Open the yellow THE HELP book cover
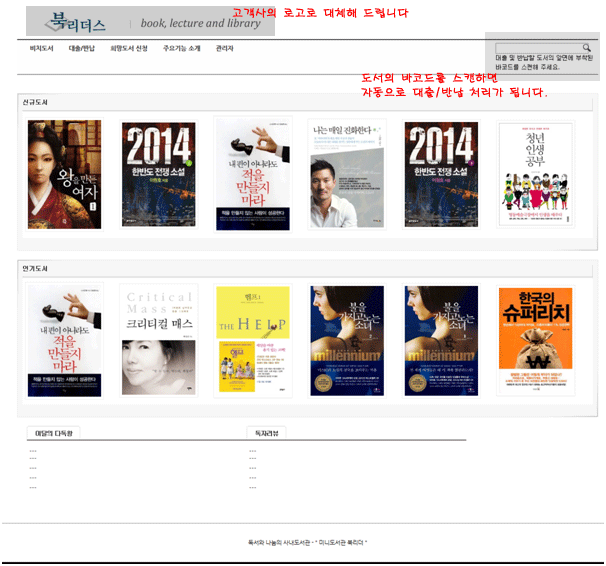This screenshot has width=606, height=566. (253, 340)
